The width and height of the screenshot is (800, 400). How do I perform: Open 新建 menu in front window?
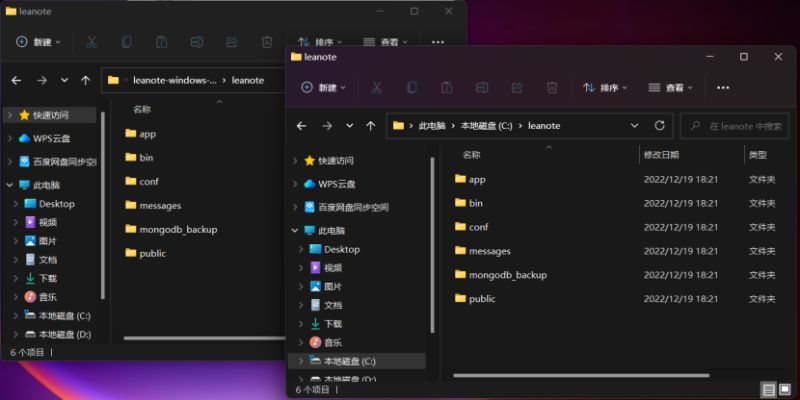(x=323, y=88)
